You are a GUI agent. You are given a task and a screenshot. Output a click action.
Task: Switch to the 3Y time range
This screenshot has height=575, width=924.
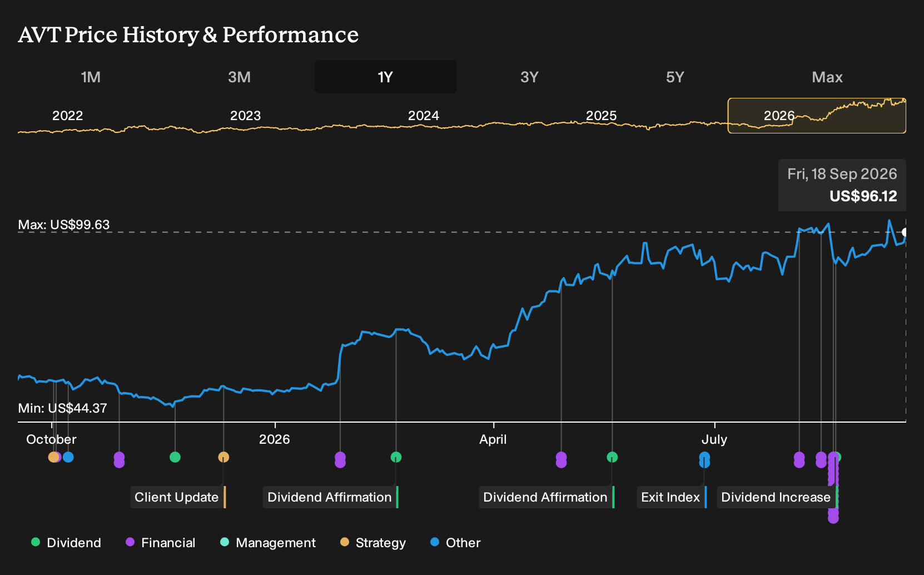[x=529, y=77]
